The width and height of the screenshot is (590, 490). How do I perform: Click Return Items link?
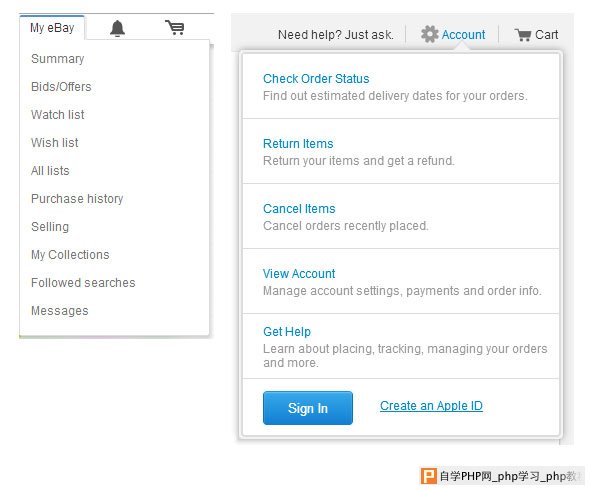[298, 144]
